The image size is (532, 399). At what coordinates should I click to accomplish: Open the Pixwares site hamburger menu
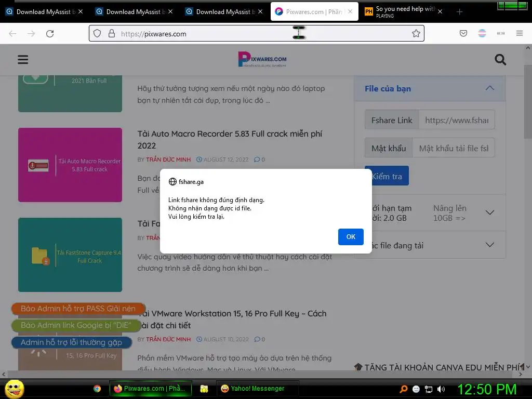[x=23, y=59]
